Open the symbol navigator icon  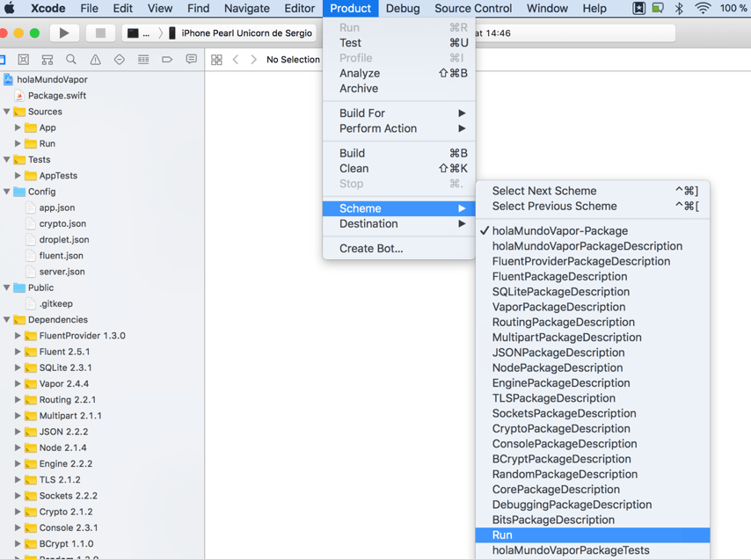(47, 60)
